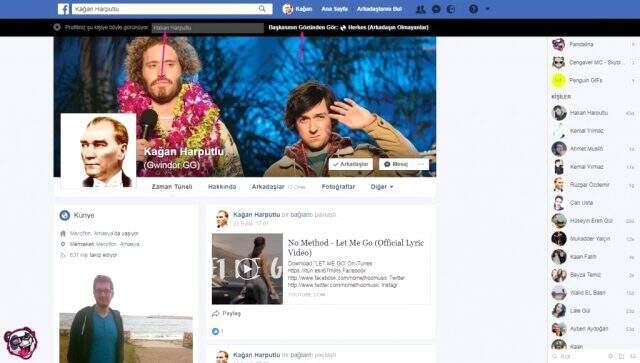Switch to Hakkında tab
640x363 pixels.
222,187
